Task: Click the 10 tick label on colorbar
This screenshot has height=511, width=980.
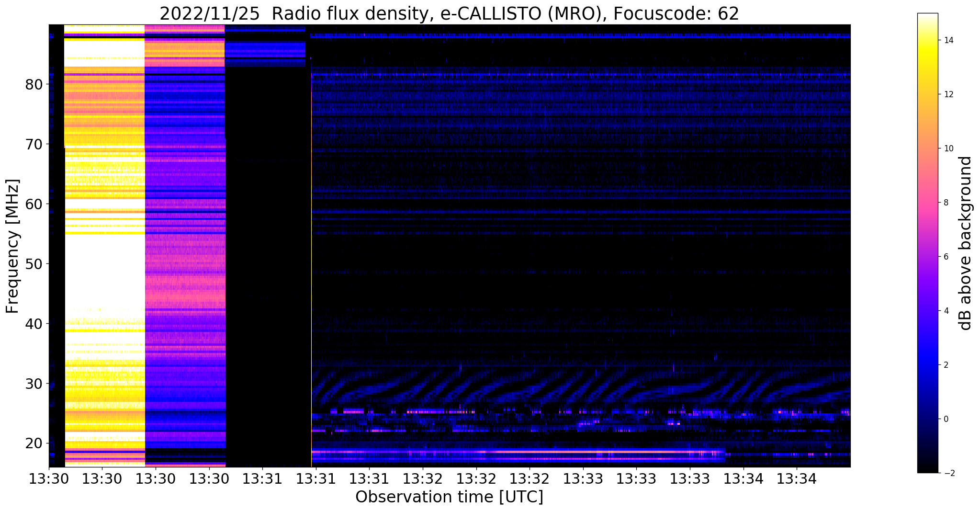Action: tap(948, 148)
